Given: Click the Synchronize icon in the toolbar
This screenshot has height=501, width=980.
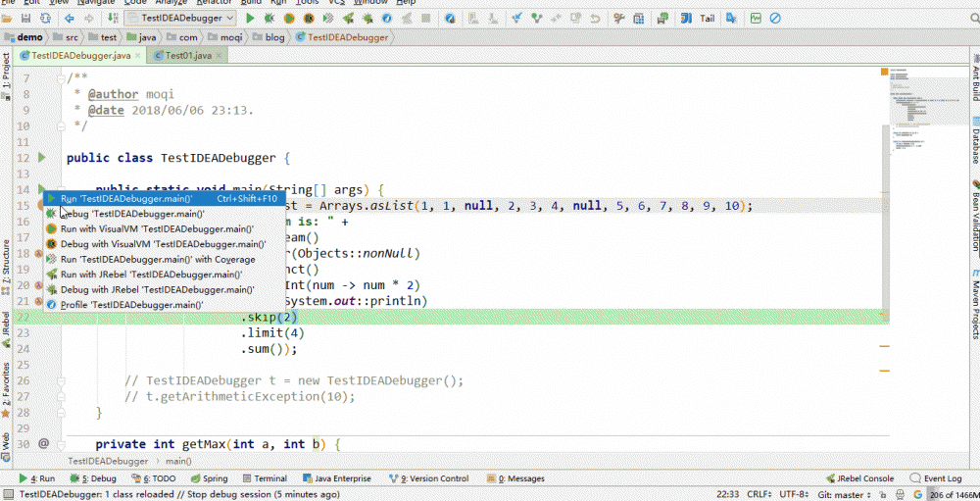Looking at the screenshot, I should click(45, 18).
